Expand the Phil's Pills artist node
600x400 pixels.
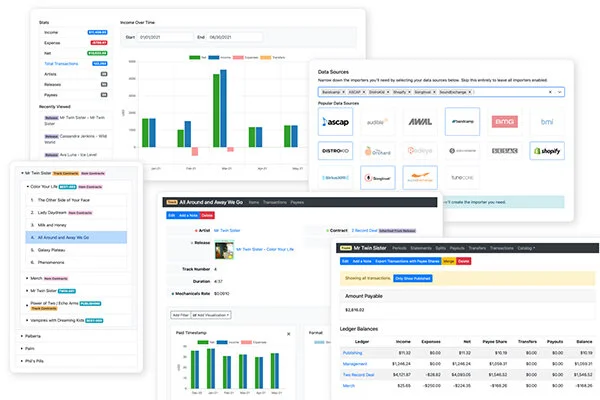click(x=22, y=361)
